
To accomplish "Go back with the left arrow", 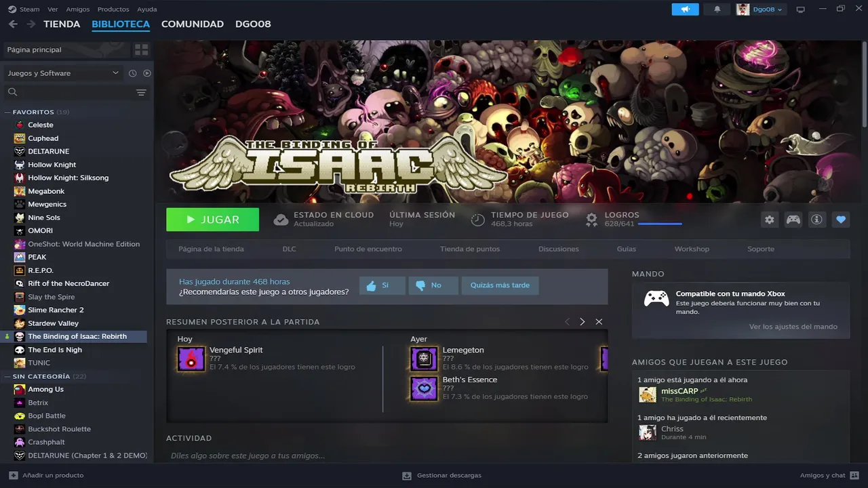I will 14,24.
